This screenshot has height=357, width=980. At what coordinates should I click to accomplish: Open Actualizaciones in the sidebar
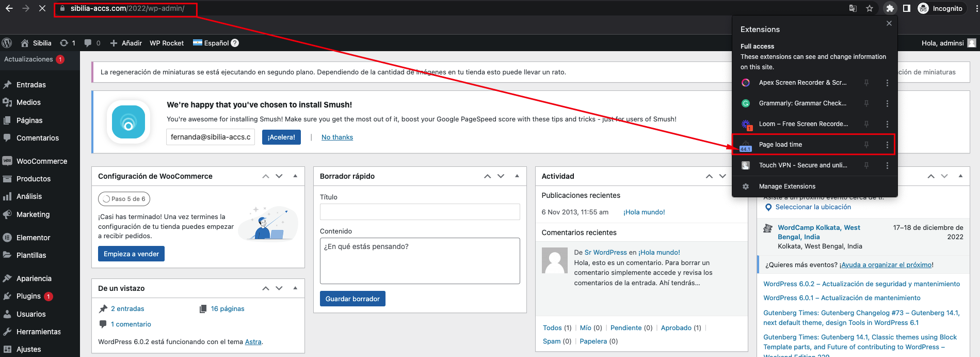click(34, 59)
